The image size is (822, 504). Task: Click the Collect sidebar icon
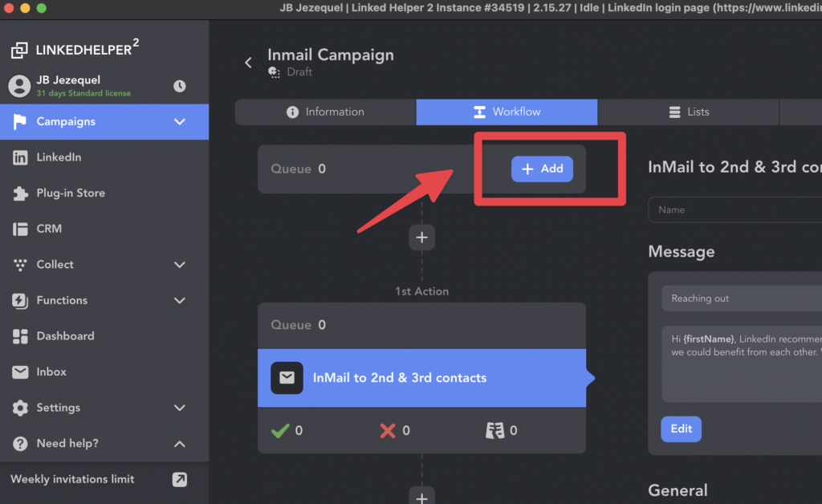pos(20,265)
